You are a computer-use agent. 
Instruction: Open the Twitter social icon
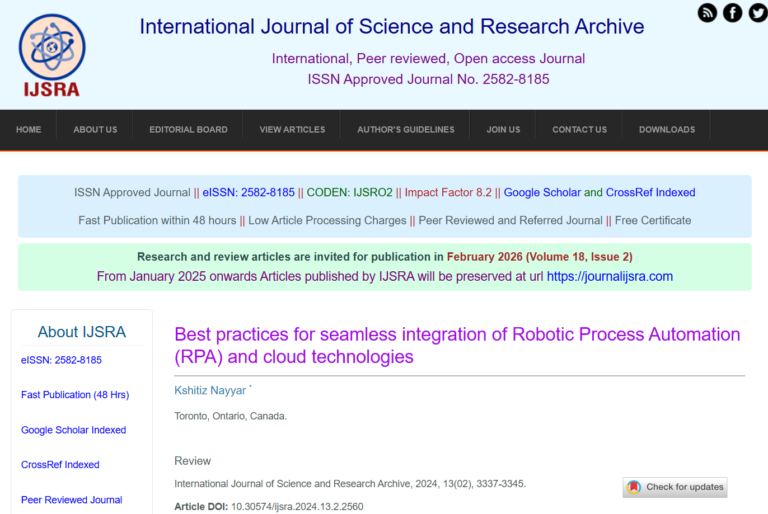coord(757,13)
